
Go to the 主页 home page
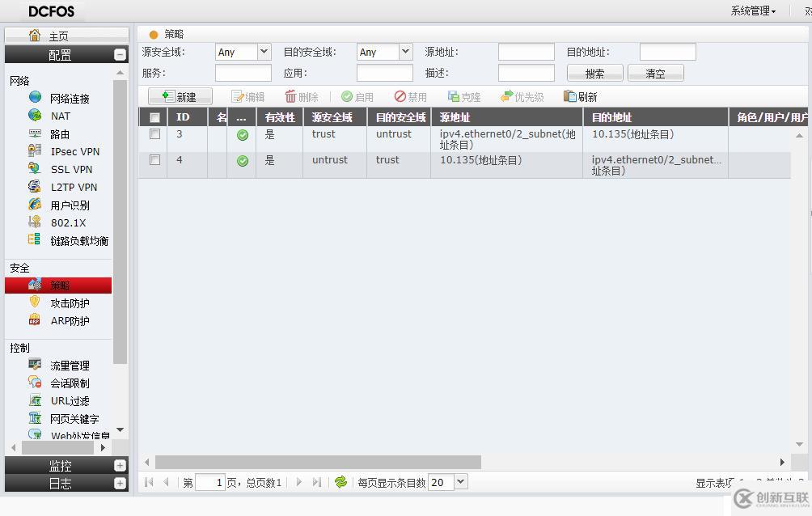66,36
